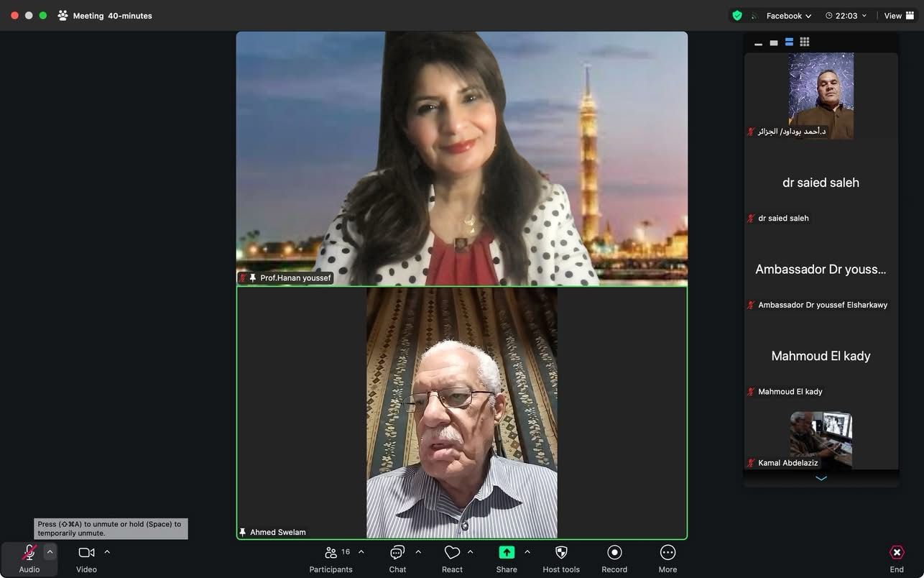Open Host tools shield icon
924x578 pixels.
[x=561, y=553]
